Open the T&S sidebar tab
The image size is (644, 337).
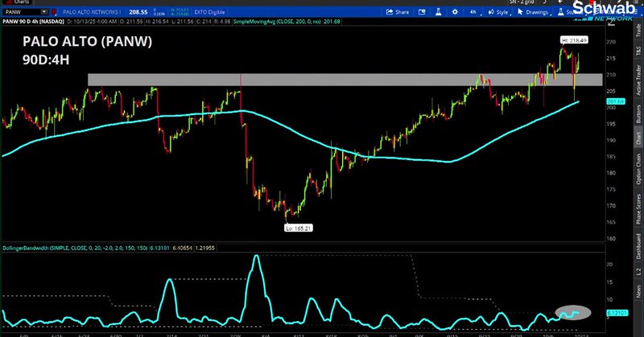638,51
